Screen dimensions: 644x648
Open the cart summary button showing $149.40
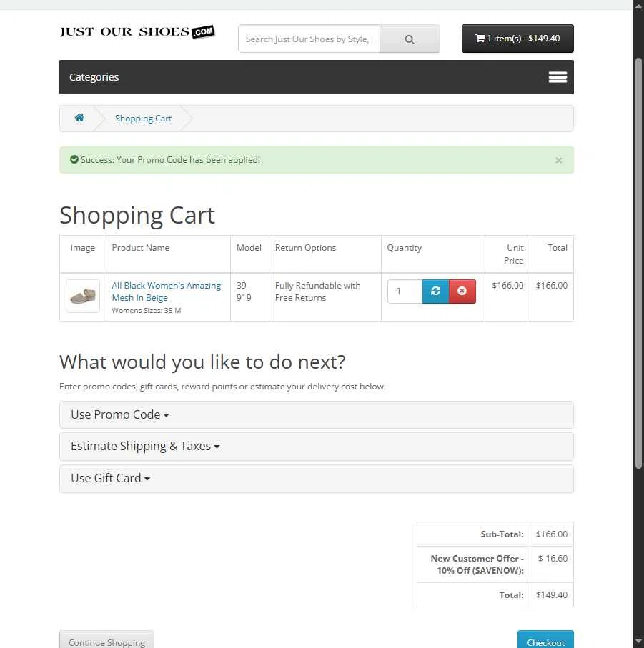pyautogui.click(x=517, y=39)
